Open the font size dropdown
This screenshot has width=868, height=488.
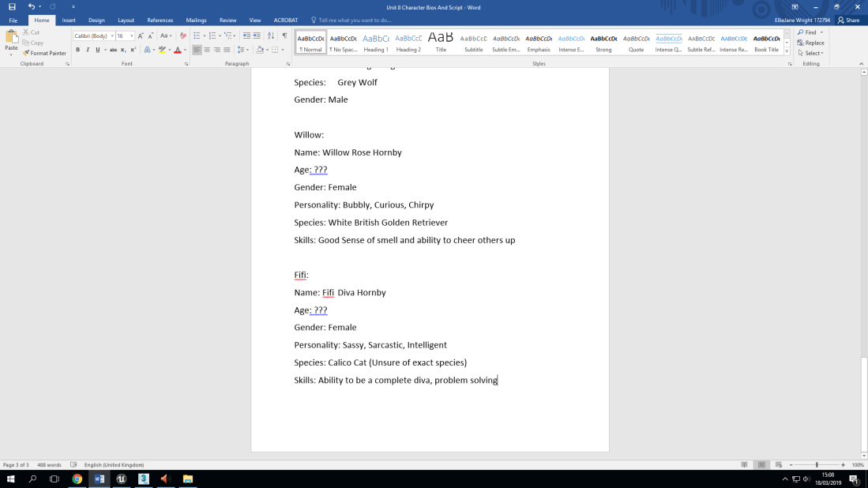[x=132, y=36]
